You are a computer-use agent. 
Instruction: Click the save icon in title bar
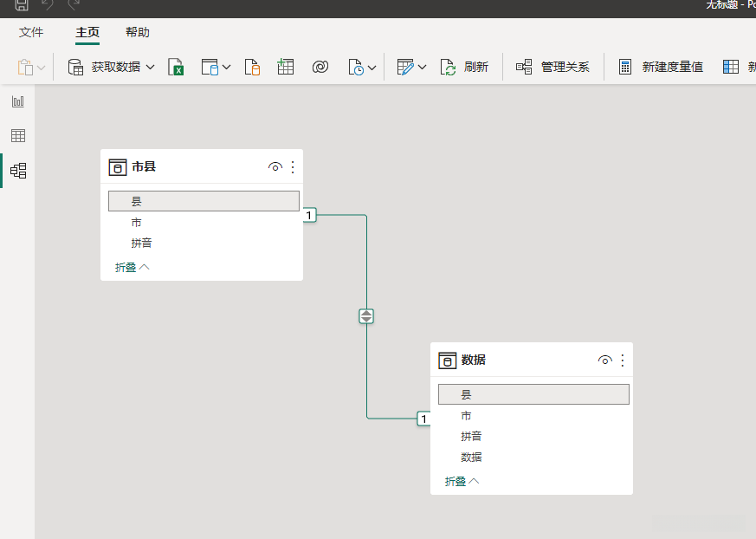coord(22,5)
